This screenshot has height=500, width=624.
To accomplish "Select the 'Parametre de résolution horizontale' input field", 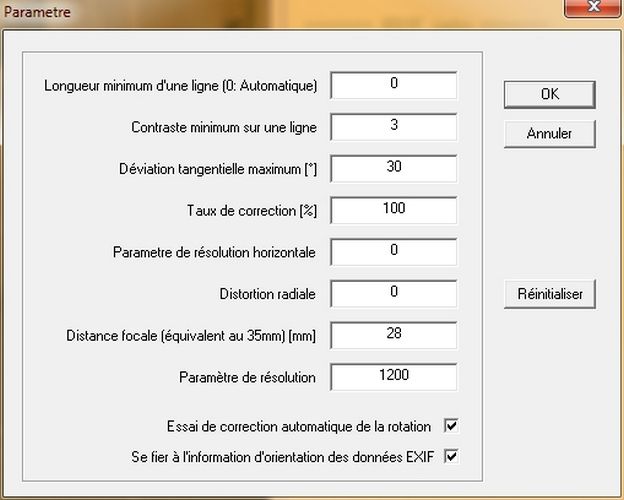I will point(393,252).
